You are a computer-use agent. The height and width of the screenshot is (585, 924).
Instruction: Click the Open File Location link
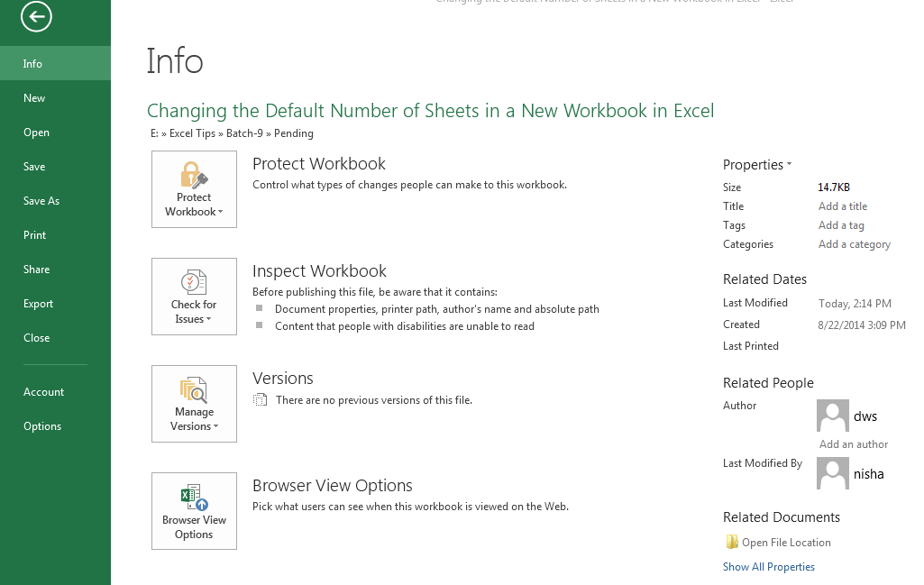point(786,543)
